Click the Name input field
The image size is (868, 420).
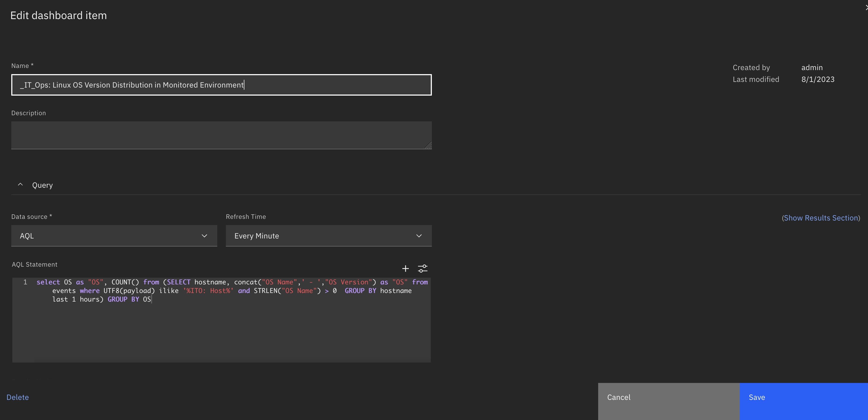pos(221,85)
